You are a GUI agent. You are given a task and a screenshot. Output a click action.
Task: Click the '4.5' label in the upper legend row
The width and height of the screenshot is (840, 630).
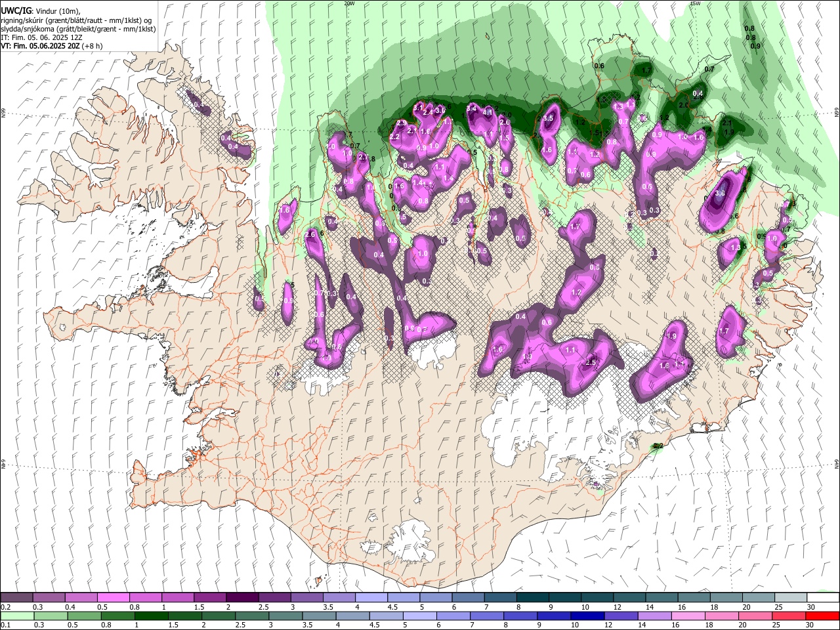(392, 607)
